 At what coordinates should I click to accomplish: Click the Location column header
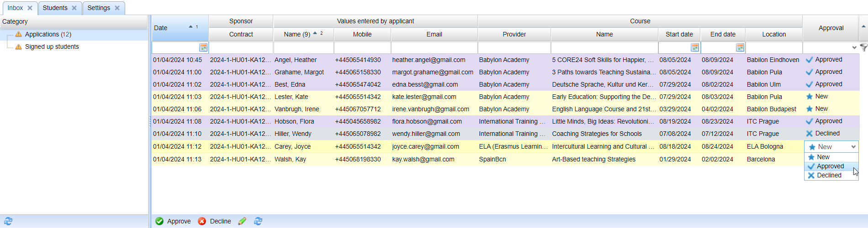coord(774,34)
